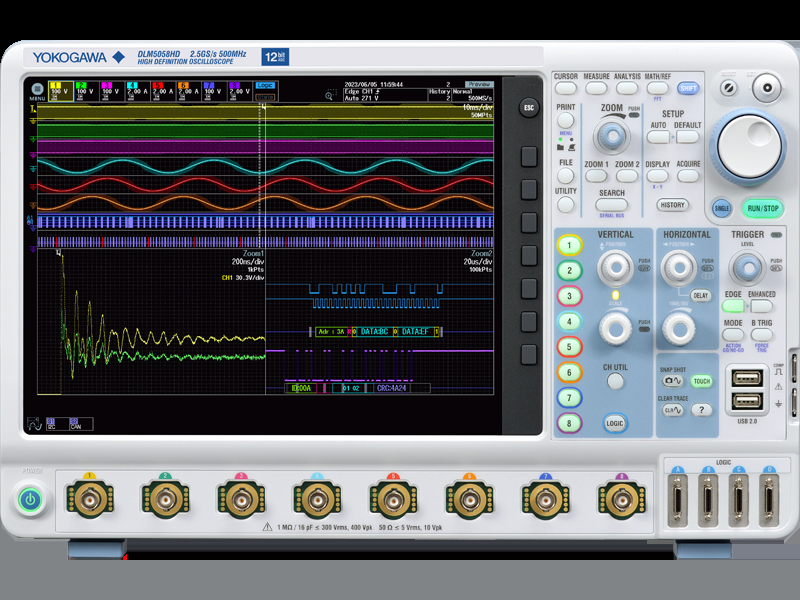Tap the blue SHIFT key
Viewport: 800px width, 600px height.
click(x=688, y=88)
